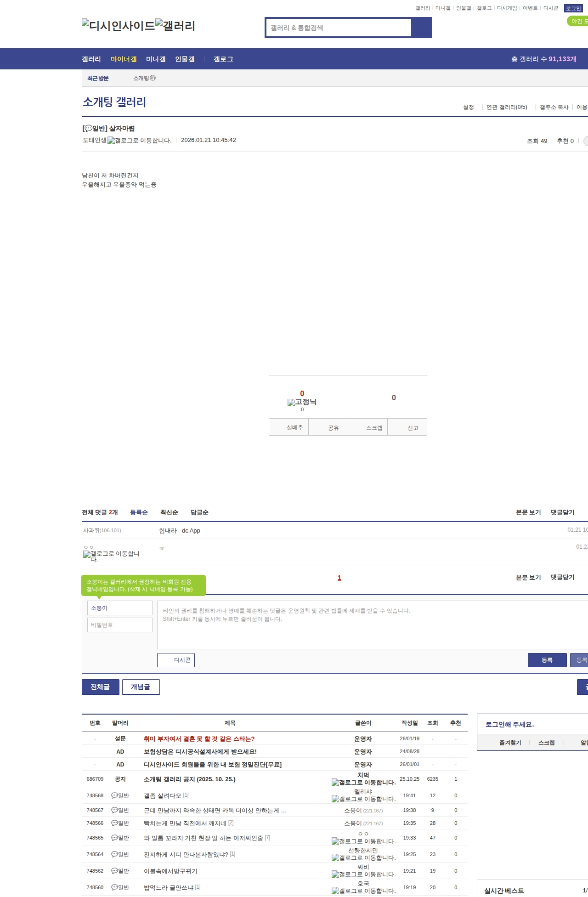The height and width of the screenshot is (897, 588).
Task: Open 미니갤 in the blue navigation bar
Action: tap(156, 59)
